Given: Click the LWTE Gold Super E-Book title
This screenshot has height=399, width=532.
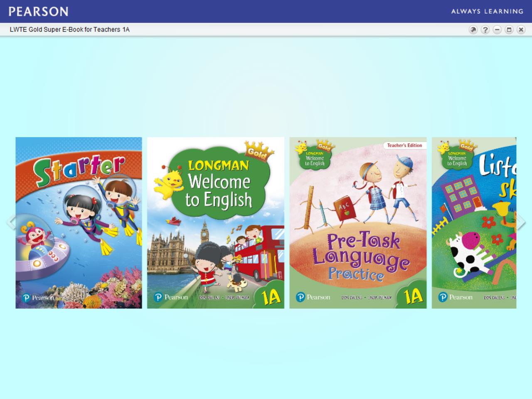Looking at the screenshot, I should (69, 30).
